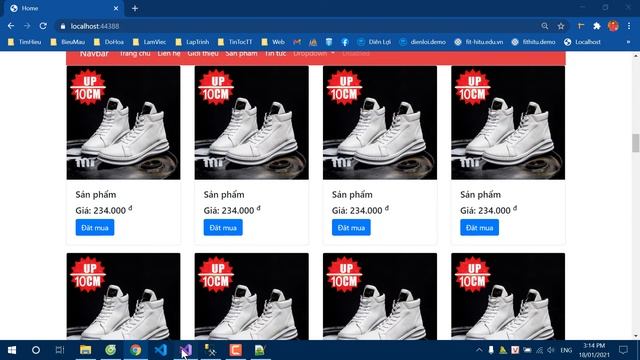Open the Localhost bookmark
The width and height of the screenshot is (640, 360).
tap(582, 42)
